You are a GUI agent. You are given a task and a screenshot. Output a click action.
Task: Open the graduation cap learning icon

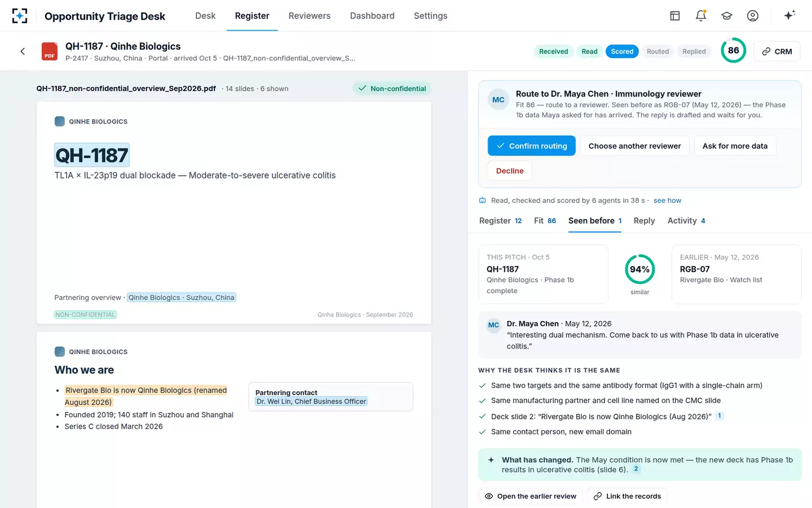727,16
